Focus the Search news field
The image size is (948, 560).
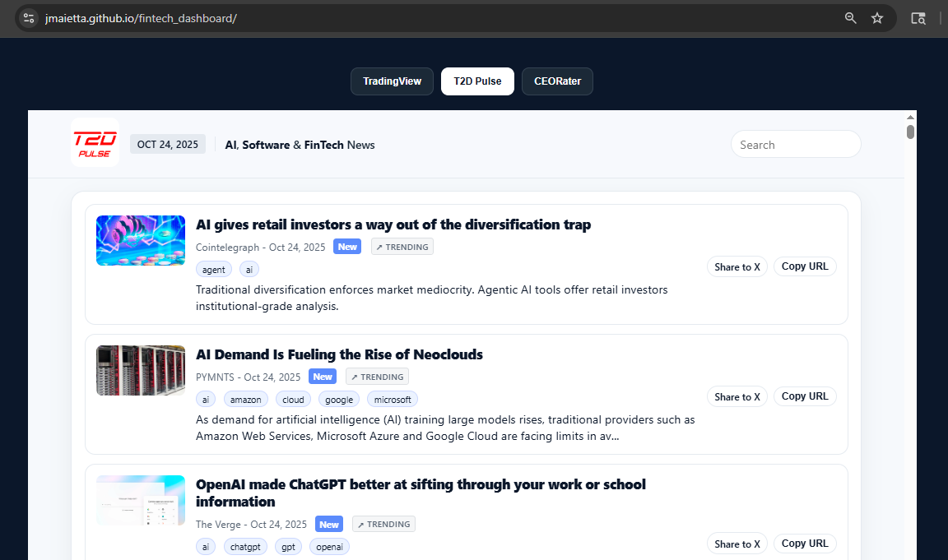[796, 145]
